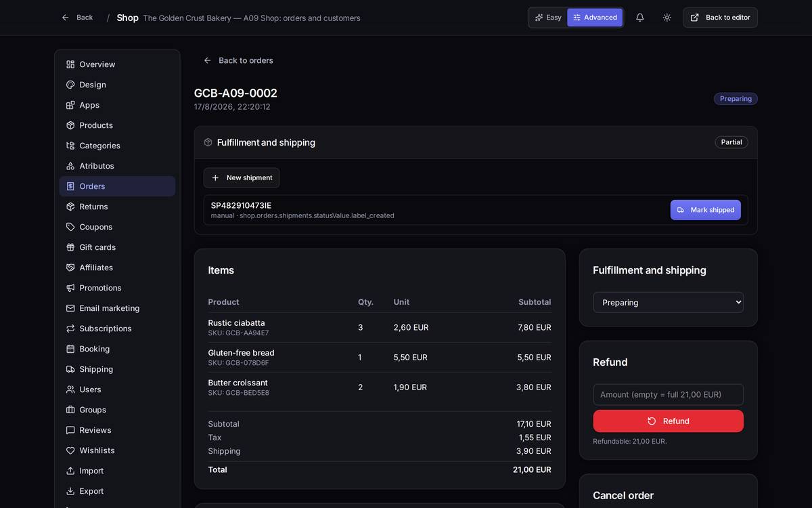The height and width of the screenshot is (508, 812).
Task: Click the subtotal value 17,10 EUR
Action: [534, 424]
